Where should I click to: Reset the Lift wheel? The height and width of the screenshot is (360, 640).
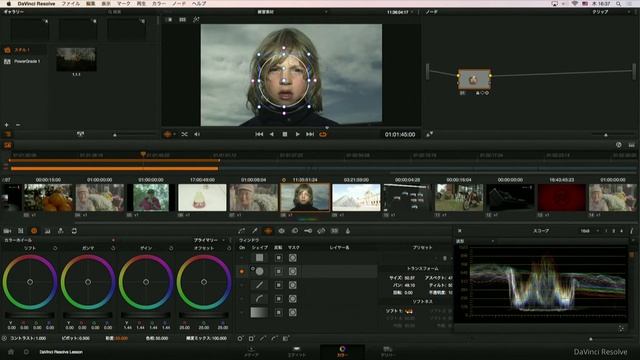55,248
